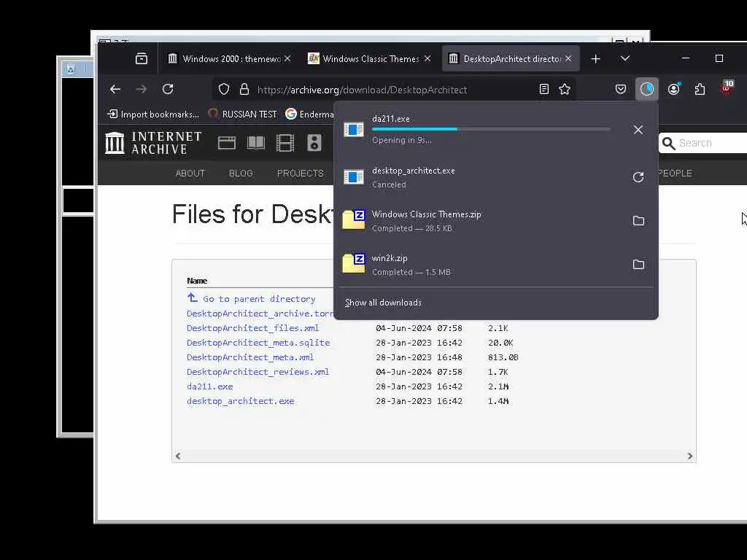This screenshot has height=560, width=747.
Task: Open the PROJECTS menu item
Action: [x=300, y=174]
